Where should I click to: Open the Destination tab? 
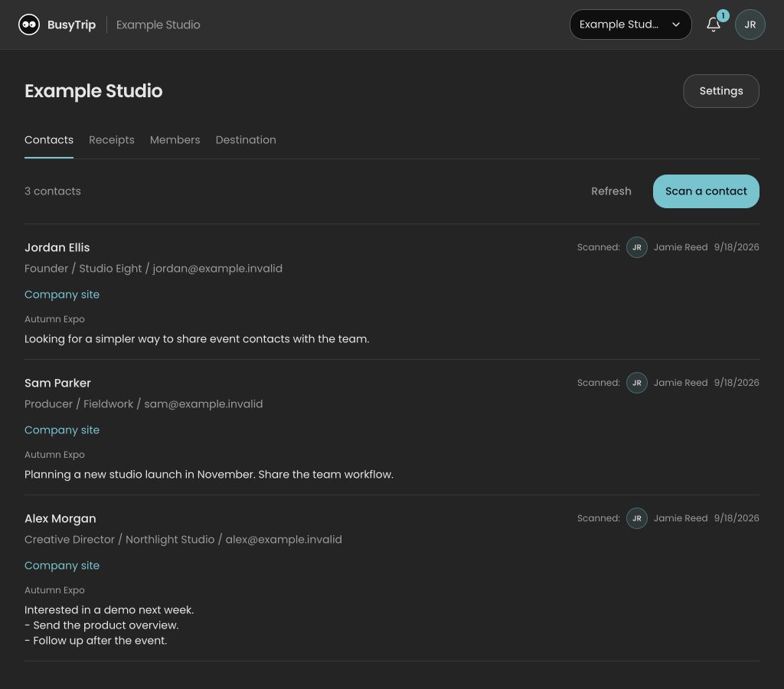click(x=246, y=140)
